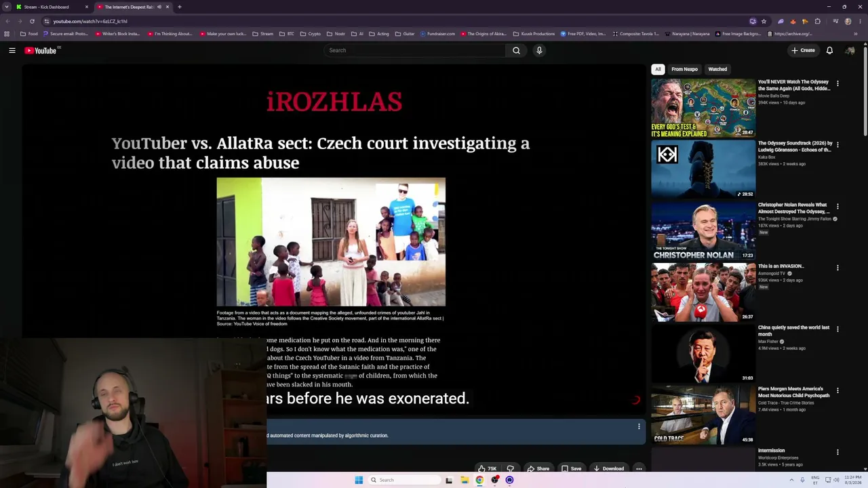
Task: Open the 'Food' bookmarks folder
Action: click(x=29, y=34)
